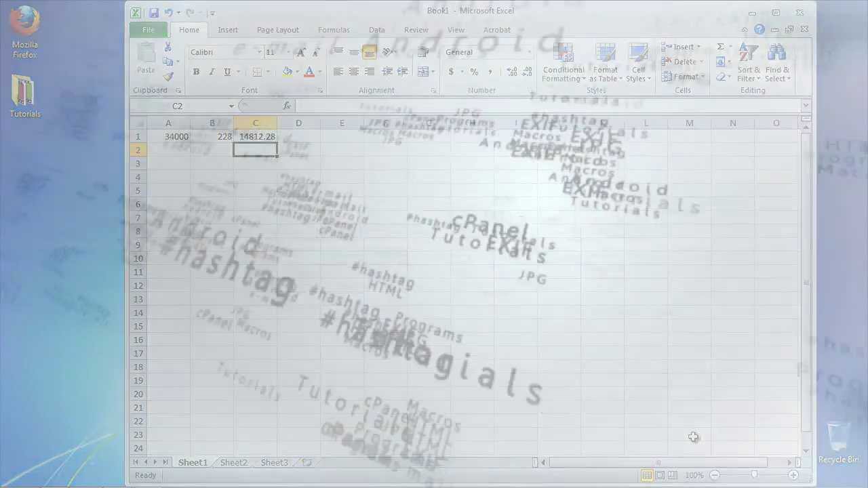868x488 pixels.
Task: Apply the Accounting dollar format
Action: 451,71
